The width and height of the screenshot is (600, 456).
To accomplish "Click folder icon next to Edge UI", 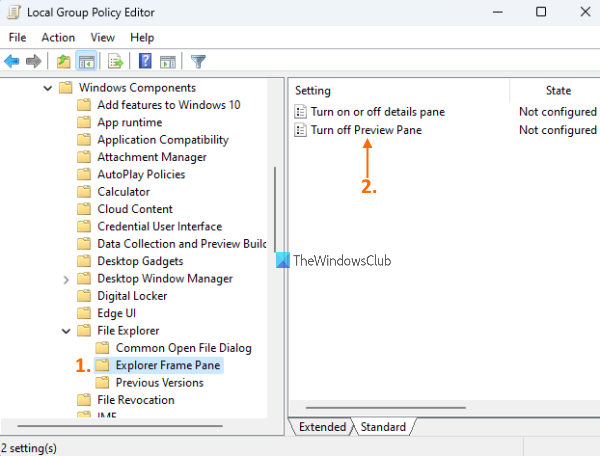I will click(x=84, y=313).
